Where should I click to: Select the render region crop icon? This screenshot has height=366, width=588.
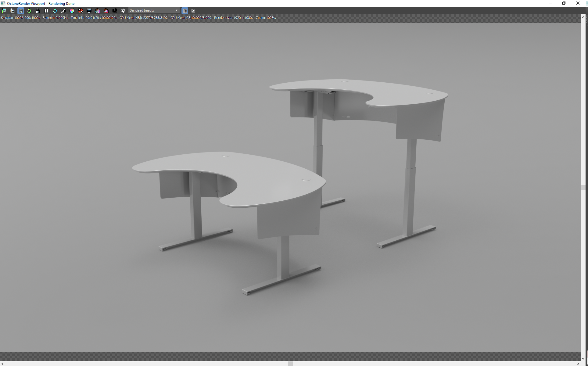click(x=98, y=11)
